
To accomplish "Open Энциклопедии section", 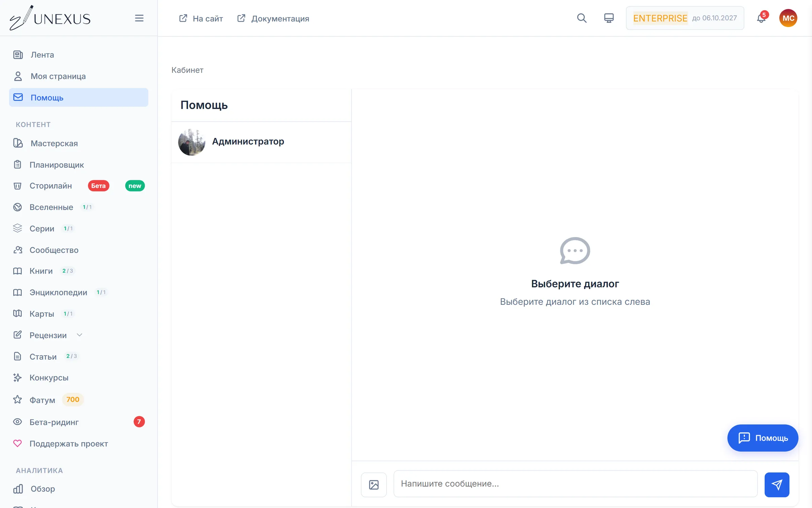I will click(x=78, y=292).
